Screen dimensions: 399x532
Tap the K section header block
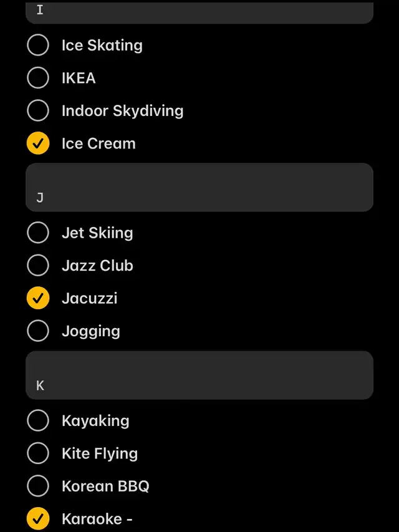199,375
